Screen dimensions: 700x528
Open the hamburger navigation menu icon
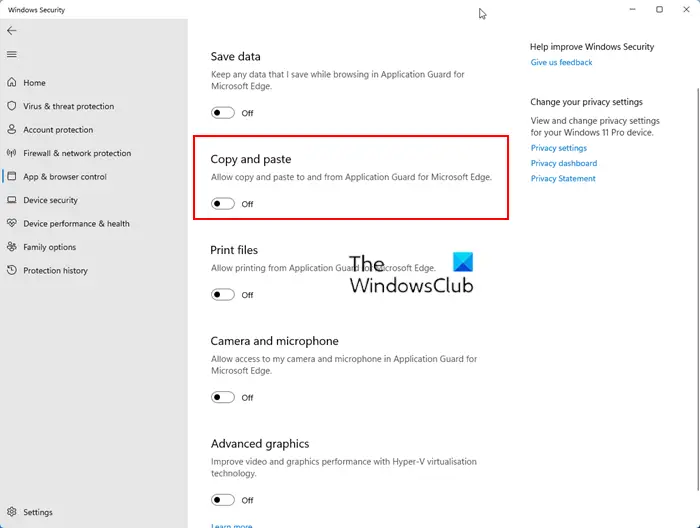(x=12, y=54)
